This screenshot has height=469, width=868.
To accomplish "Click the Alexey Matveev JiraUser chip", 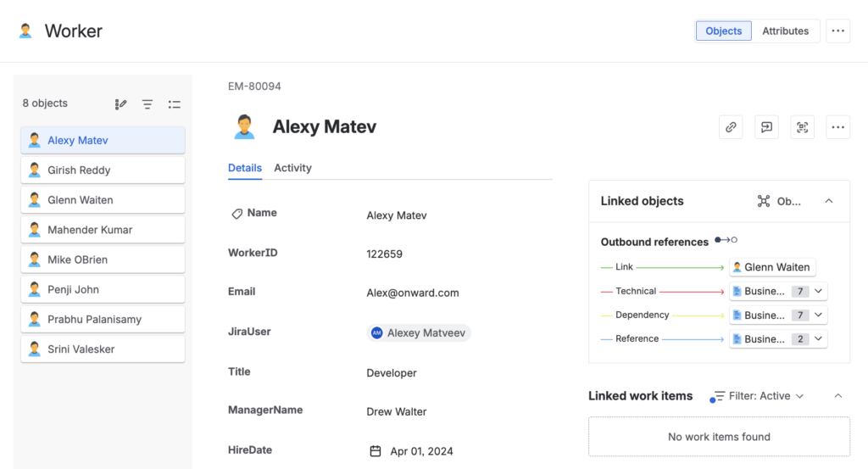I will tap(419, 333).
